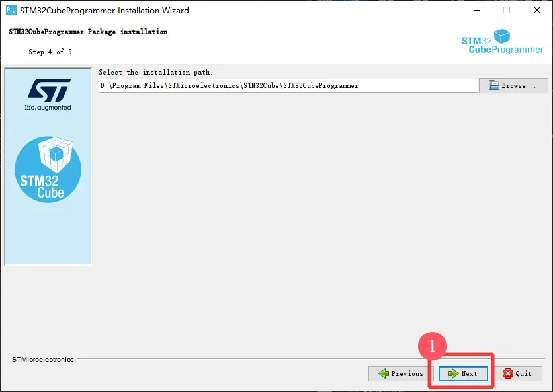The width and height of the screenshot is (553, 392).
Task: Click the "Select the installation path" label
Action: (155, 72)
